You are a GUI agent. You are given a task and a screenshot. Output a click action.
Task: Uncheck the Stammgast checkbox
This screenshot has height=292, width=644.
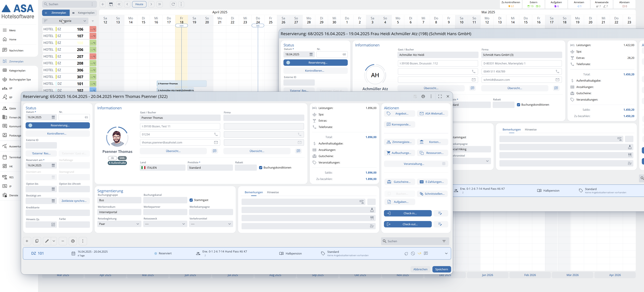click(x=191, y=200)
